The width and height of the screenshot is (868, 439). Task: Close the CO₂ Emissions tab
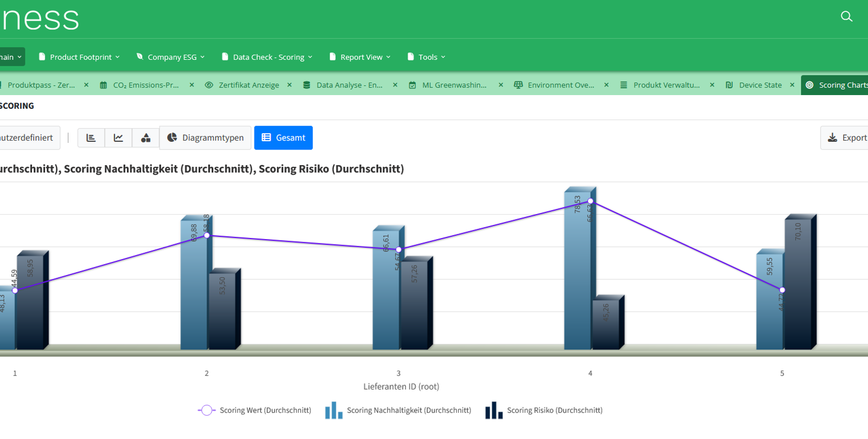pyautogui.click(x=192, y=85)
